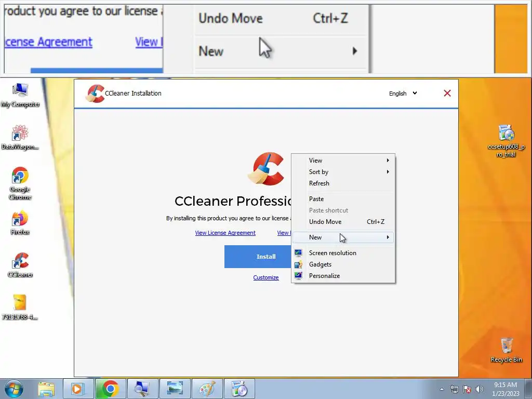Click the large CCleaner broom logo
Image resolution: width=532 pixels, height=399 pixels.
(266, 169)
